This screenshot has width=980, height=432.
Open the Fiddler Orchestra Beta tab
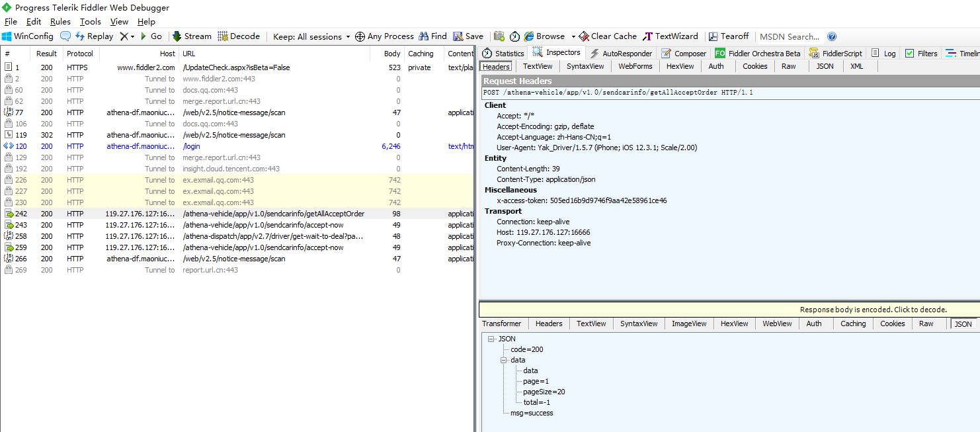click(758, 53)
